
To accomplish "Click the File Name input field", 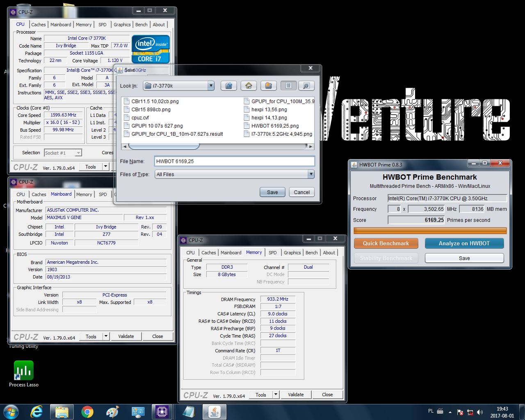I will (x=235, y=161).
